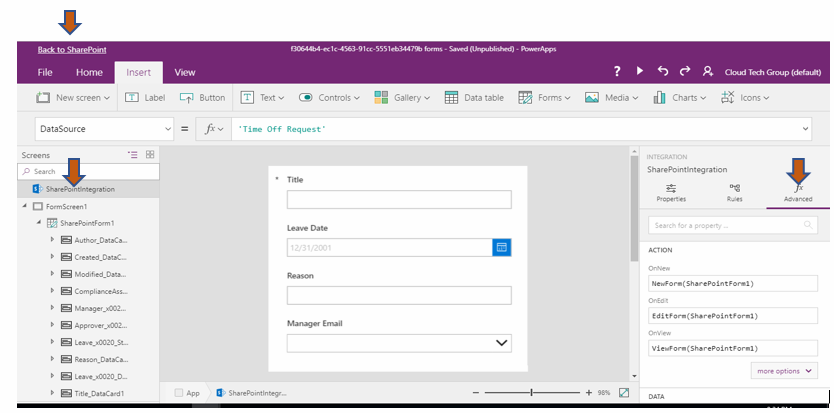This screenshot has width=834, height=413.
Task: Select the Insert tab
Action: pyautogui.click(x=138, y=72)
